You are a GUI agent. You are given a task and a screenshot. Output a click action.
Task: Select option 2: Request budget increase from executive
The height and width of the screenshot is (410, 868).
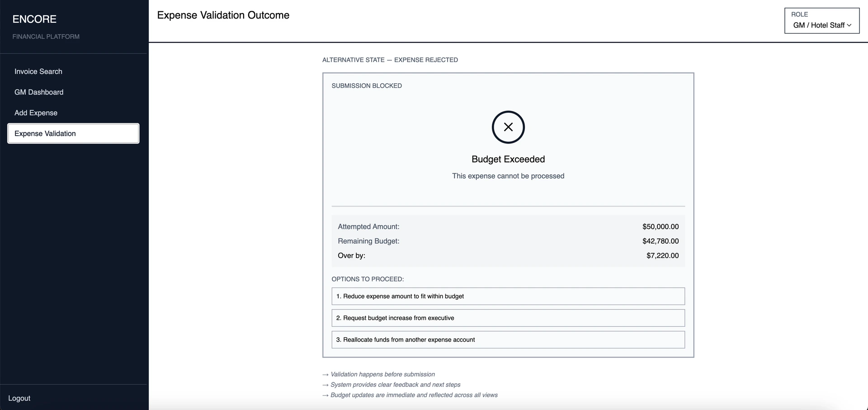(x=508, y=318)
